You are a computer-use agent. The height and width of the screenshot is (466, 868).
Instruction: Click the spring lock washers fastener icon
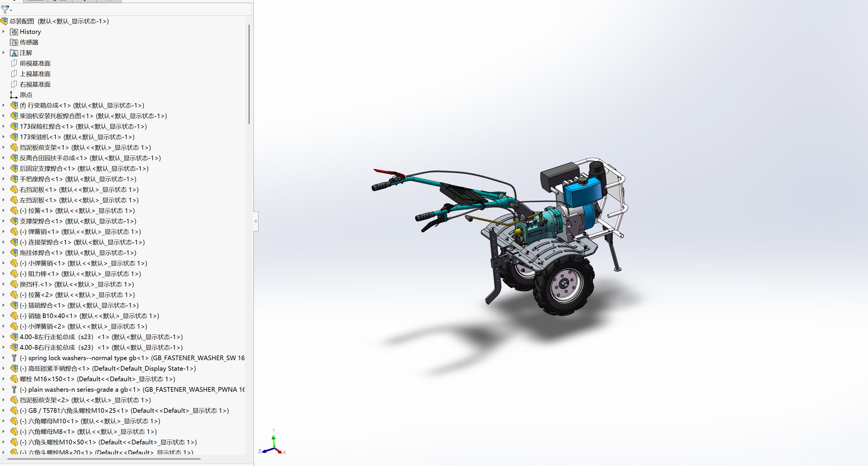[14, 358]
